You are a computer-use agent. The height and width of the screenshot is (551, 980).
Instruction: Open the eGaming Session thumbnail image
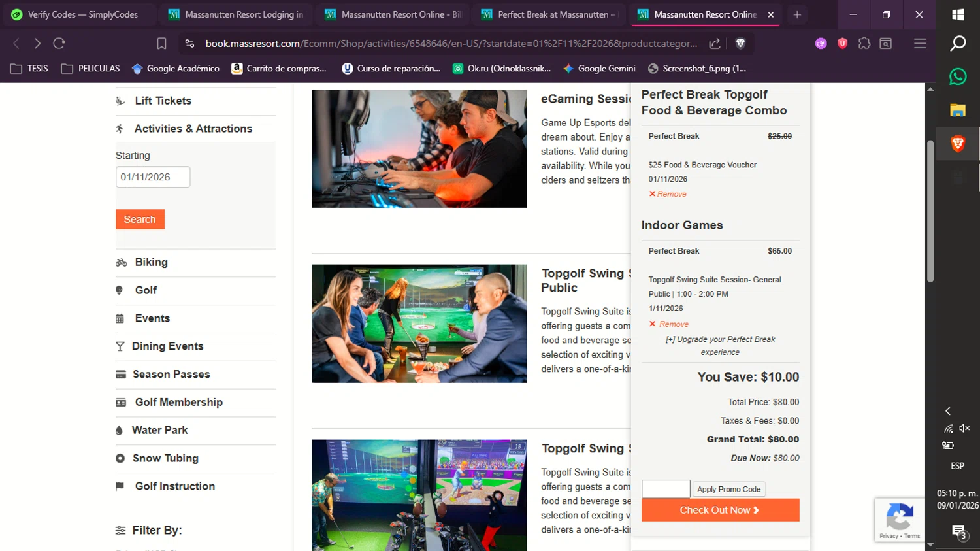419,149
